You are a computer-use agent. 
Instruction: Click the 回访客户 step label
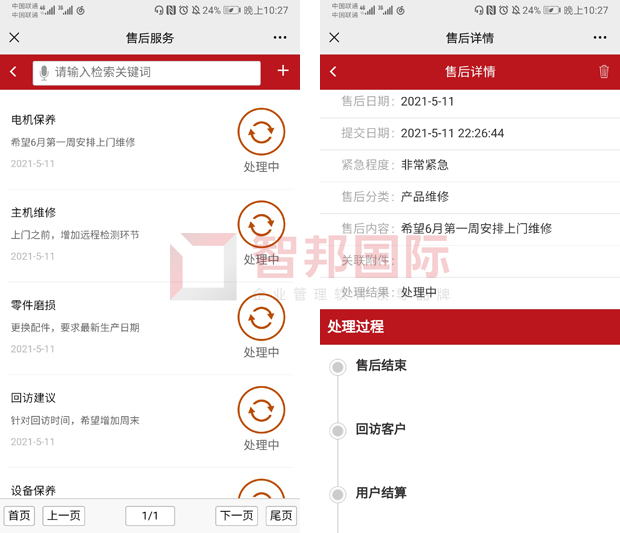(x=381, y=429)
